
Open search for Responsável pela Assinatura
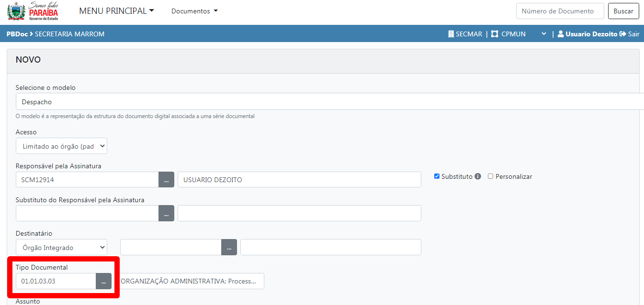pyautogui.click(x=166, y=180)
